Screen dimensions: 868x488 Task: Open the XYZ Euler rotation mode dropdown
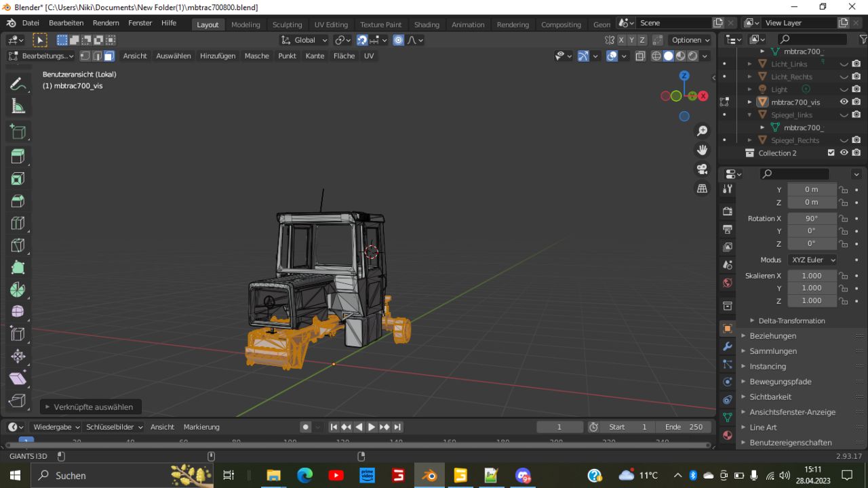pos(812,260)
